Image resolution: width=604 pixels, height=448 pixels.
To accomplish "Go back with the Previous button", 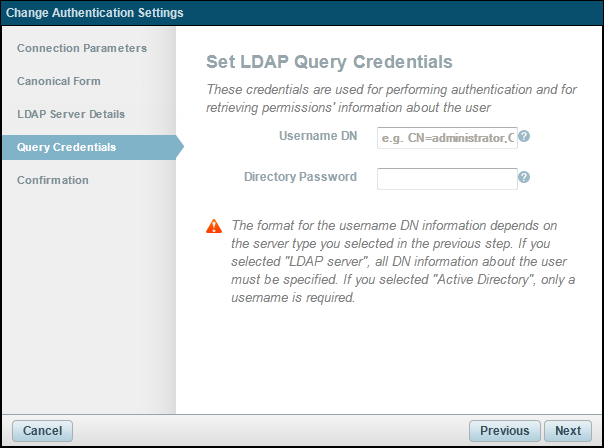I will click(x=504, y=431).
